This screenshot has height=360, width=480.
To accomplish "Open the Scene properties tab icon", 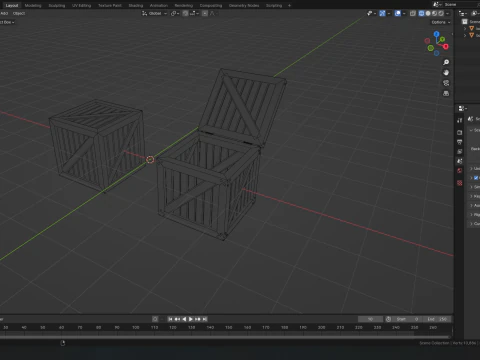I will [460, 161].
